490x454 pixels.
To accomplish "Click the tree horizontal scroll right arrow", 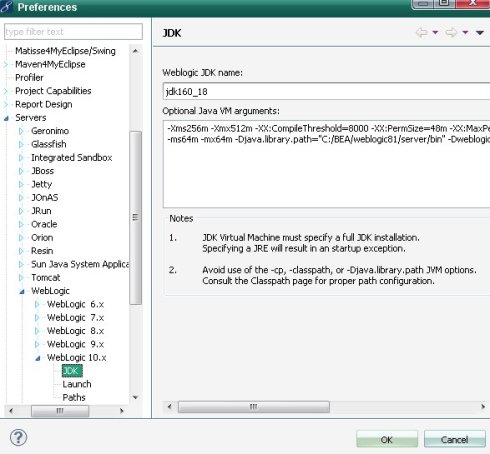I will [x=122, y=411].
